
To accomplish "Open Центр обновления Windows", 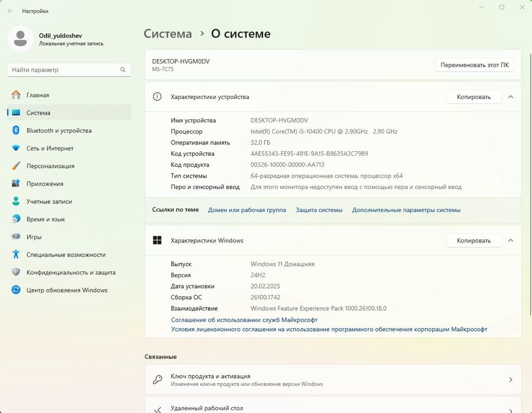I will tap(67, 290).
